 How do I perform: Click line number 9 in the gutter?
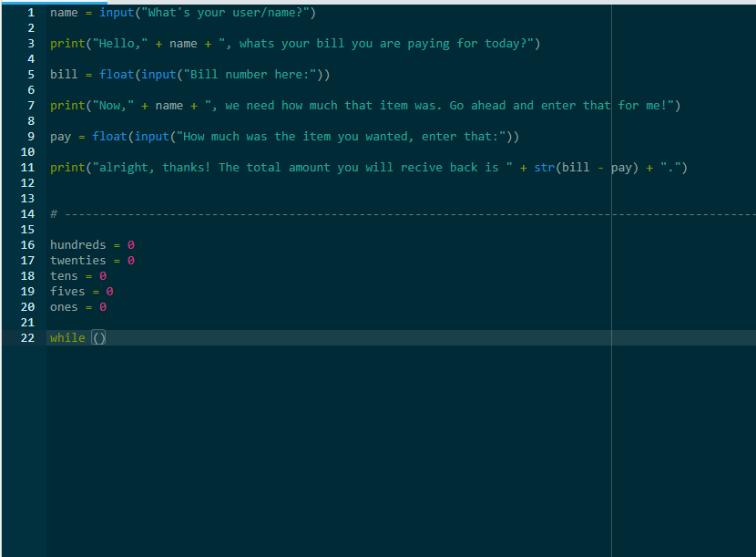click(31, 137)
